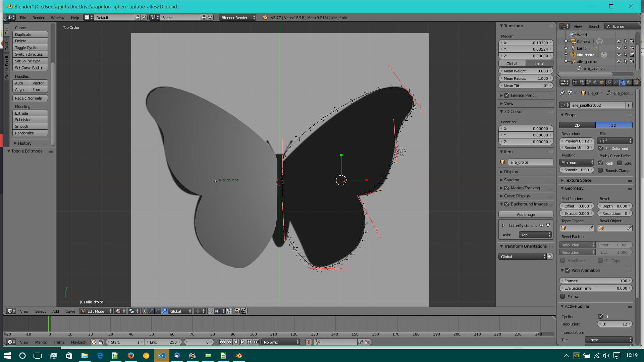The width and height of the screenshot is (644, 362).
Task: Click the record keyframe button in timeline
Action: (309, 342)
